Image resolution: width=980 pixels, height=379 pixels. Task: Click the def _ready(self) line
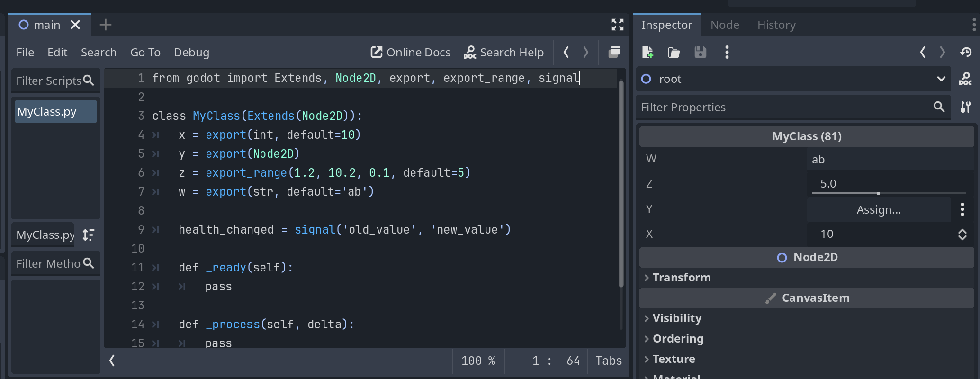tap(236, 268)
